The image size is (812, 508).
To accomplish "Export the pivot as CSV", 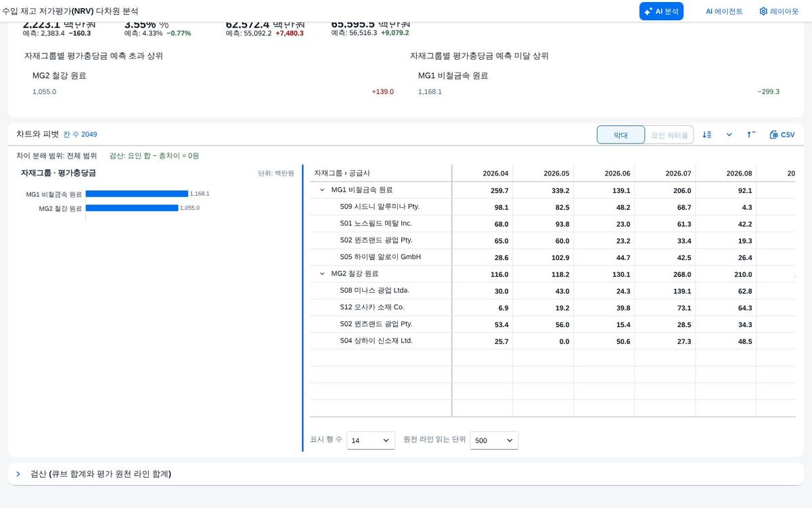I will pyautogui.click(x=782, y=135).
